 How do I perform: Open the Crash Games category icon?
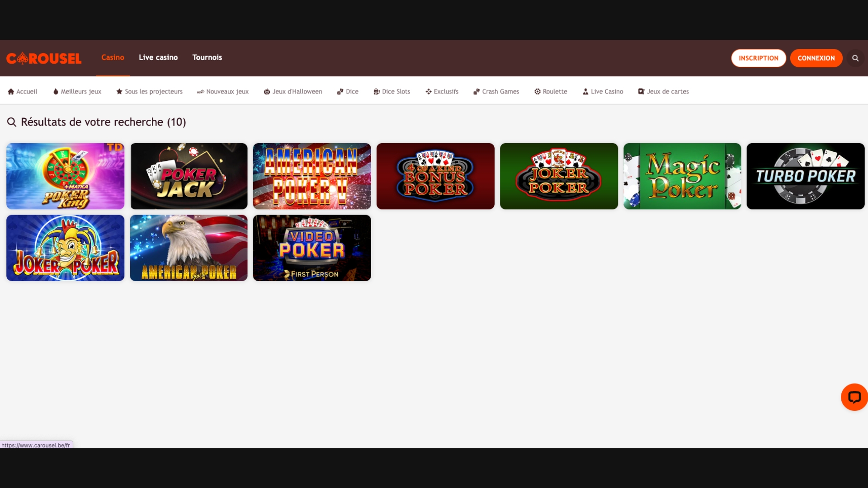(476, 91)
